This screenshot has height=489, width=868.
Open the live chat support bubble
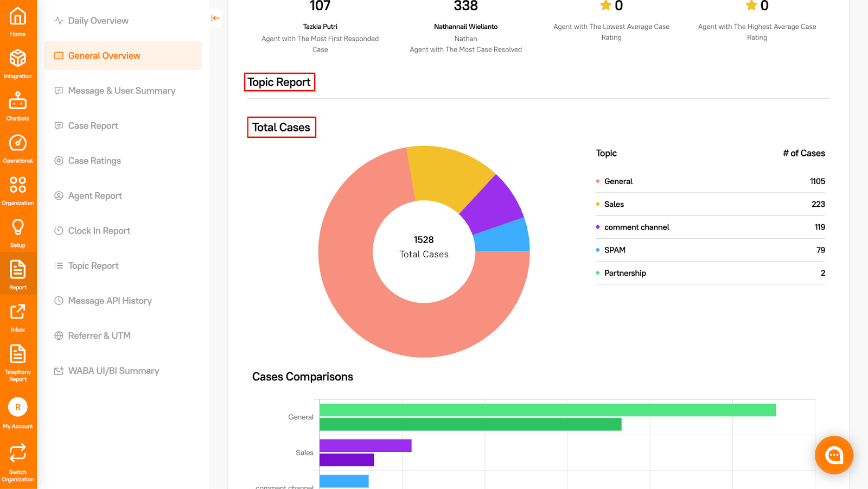point(834,455)
